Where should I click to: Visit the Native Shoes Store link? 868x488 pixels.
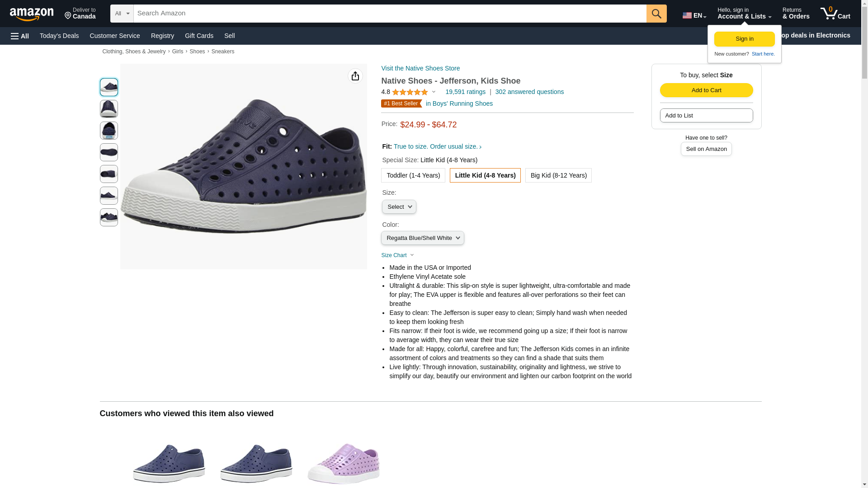click(x=420, y=68)
